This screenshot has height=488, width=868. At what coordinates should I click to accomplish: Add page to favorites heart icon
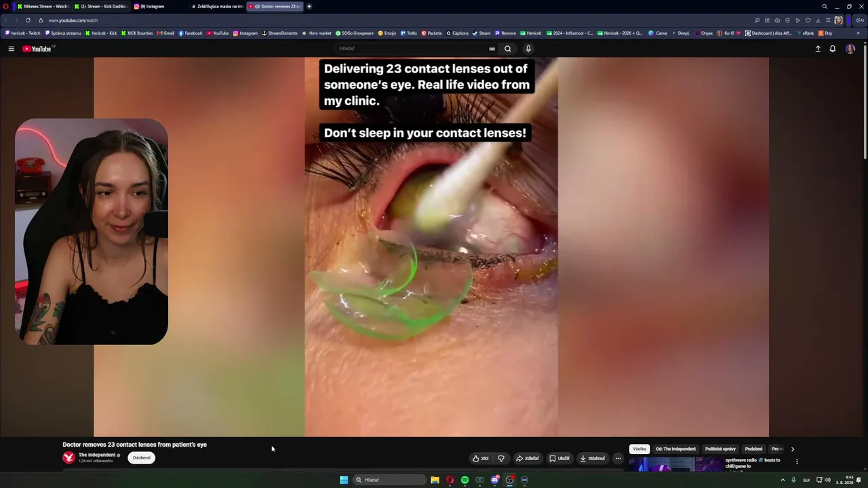(x=808, y=20)
